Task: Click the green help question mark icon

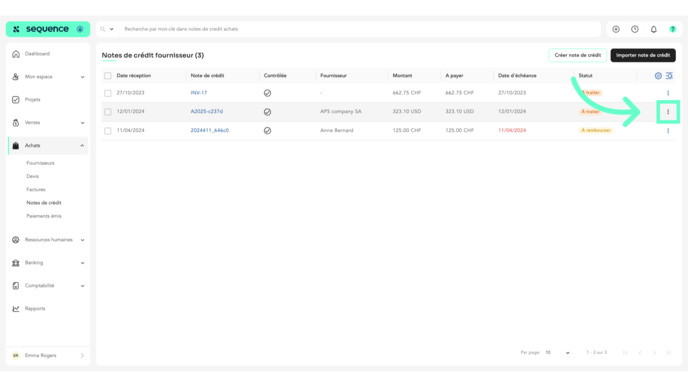Action: pos(673,29)
